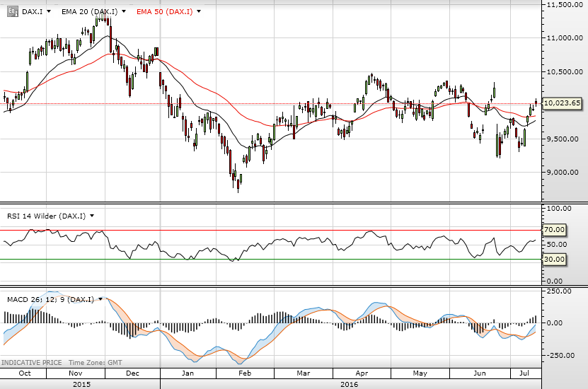
Task: Click the RSI 14 Wilder (DAX.I) label
Action: point(46,216)
